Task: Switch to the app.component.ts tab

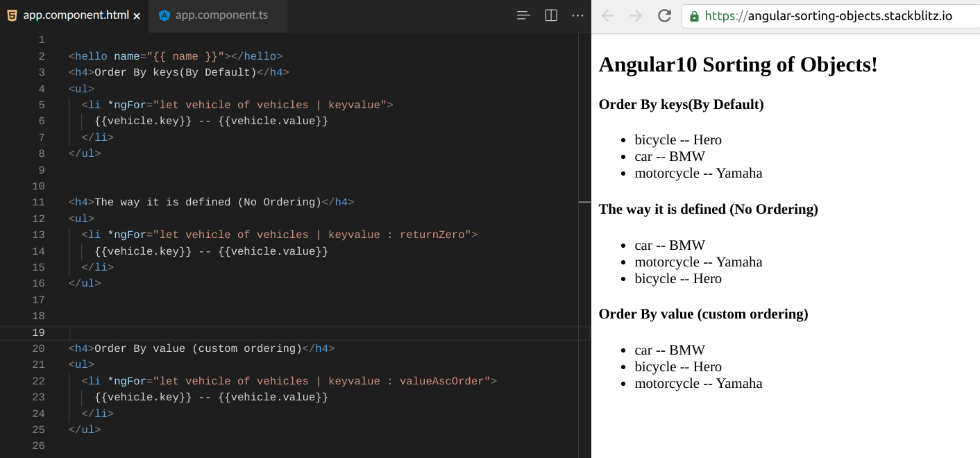Action: tap(221, 15)
